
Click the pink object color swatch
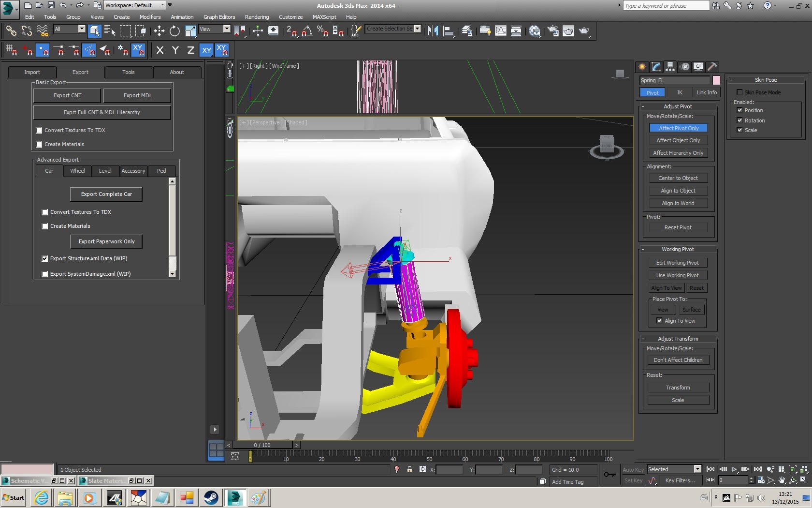pos(716,80)
